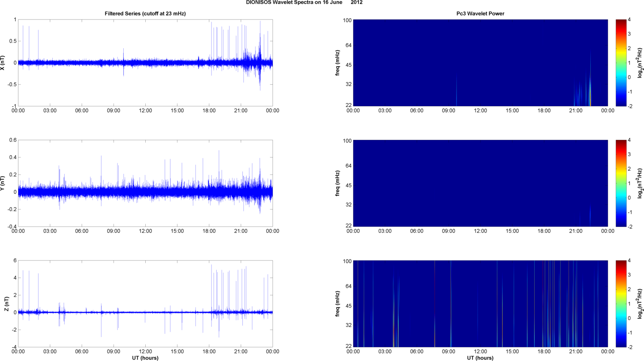Click the 18:00 tick under the Y series plot
Viewport: 644px width, 361px height.
tap(209, 231)
